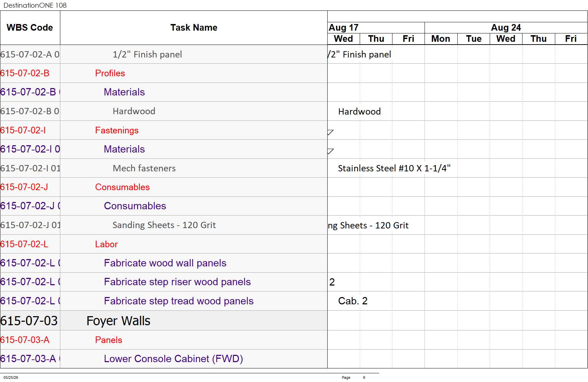Select the Mech fasteners task
The width and height of the screenshot is (588, 382).
pos(144,168)
